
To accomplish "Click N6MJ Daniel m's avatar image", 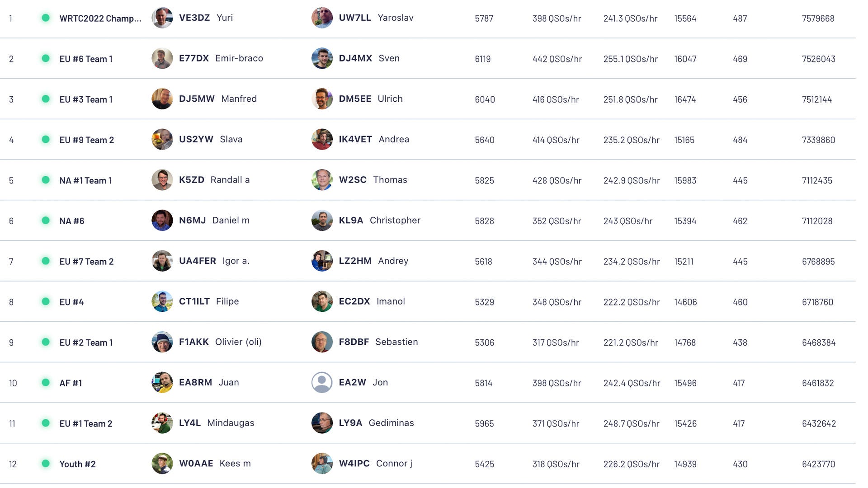I will click(162, 220).
